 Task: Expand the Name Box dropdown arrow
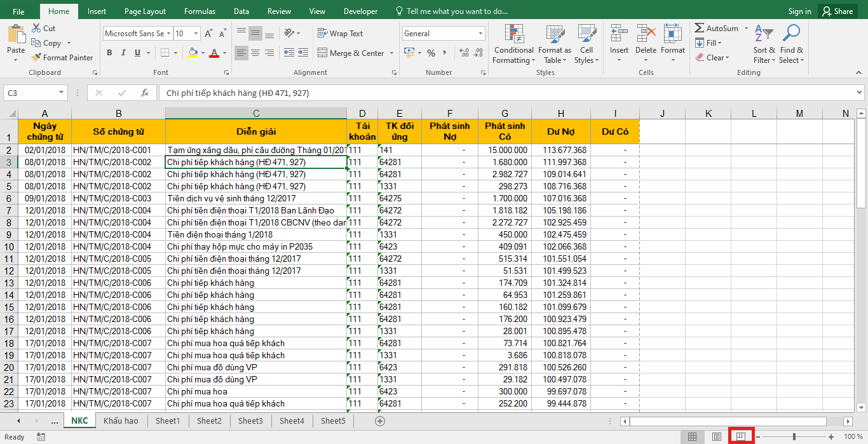tap(61, 93)
